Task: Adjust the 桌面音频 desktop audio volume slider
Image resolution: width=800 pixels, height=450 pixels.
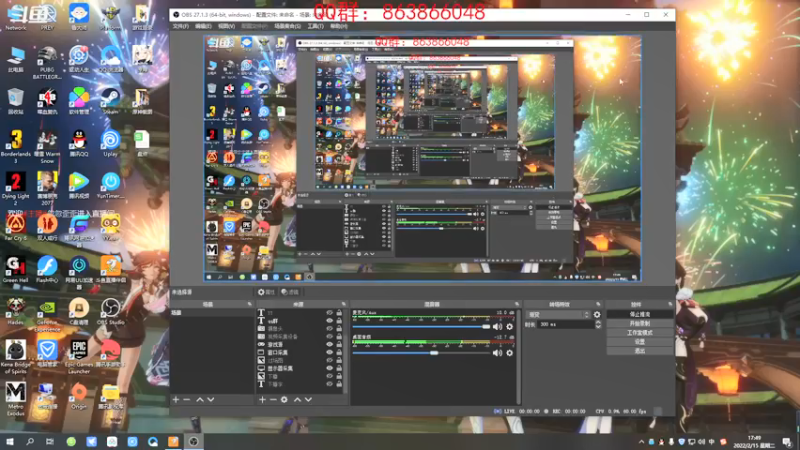Action: click(x=421, y=353)
